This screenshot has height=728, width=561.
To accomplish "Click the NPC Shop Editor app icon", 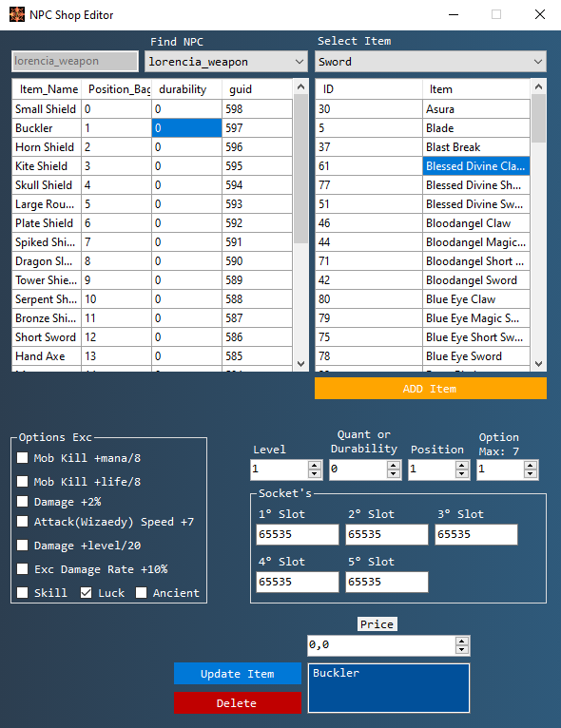I will (17, 14).
